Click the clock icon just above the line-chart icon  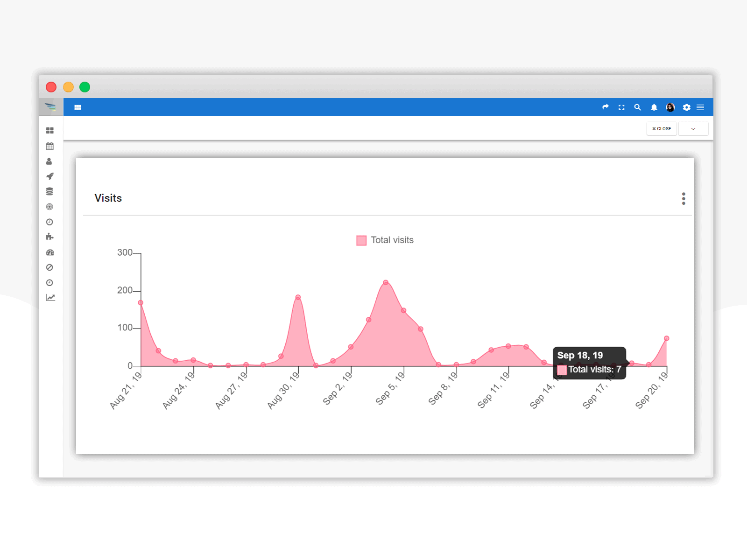(49, 283)
